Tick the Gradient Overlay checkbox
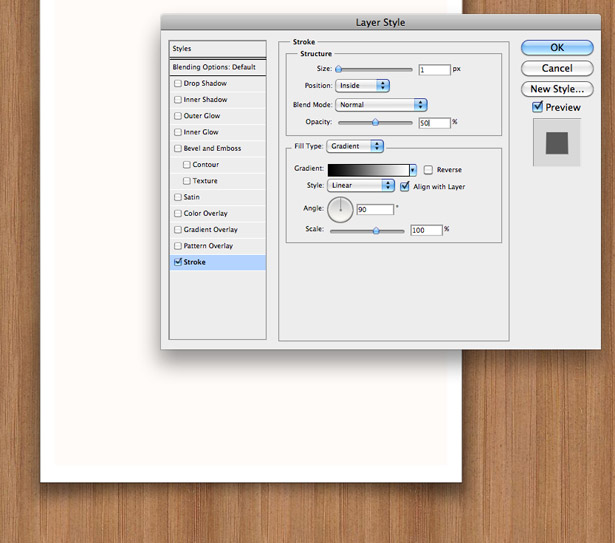The height and width of the screenshot is (543, 615). (178, 230)
